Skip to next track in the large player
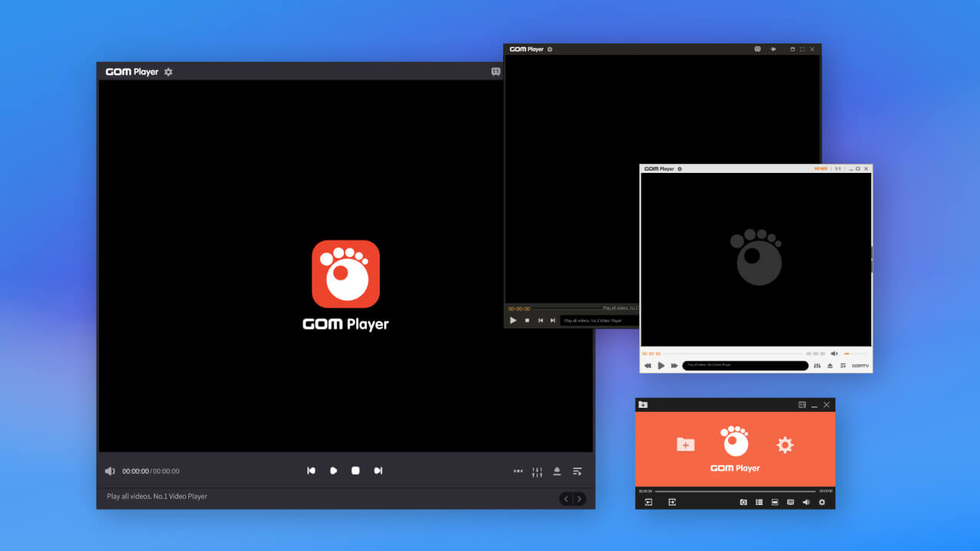980x551 pixels. click(377, 471)
